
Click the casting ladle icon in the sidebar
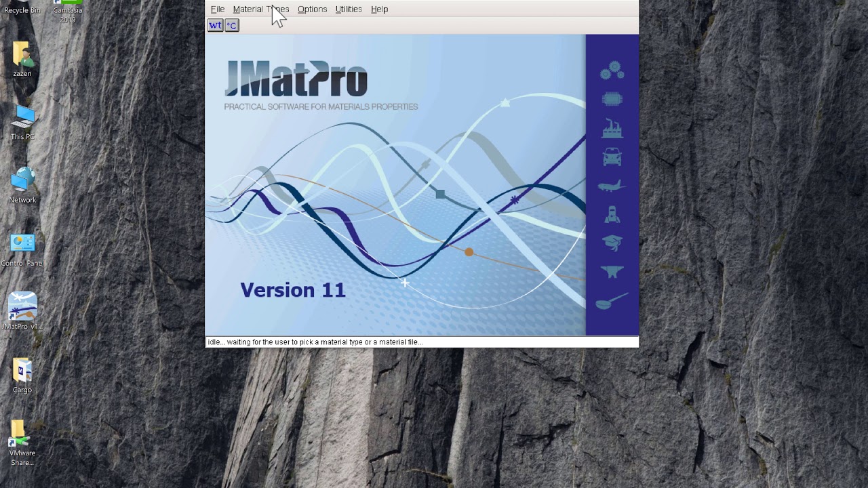pos(612,301)
